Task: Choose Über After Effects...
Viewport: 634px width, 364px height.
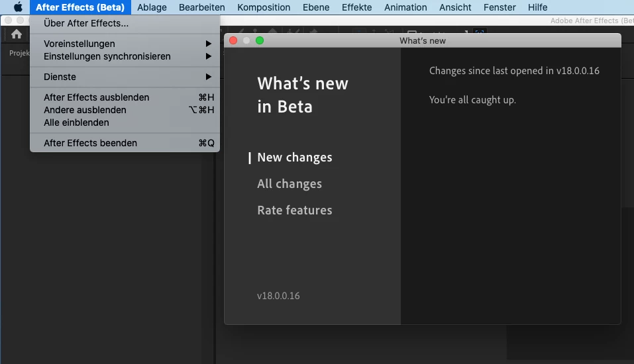Action: (125, 23)
